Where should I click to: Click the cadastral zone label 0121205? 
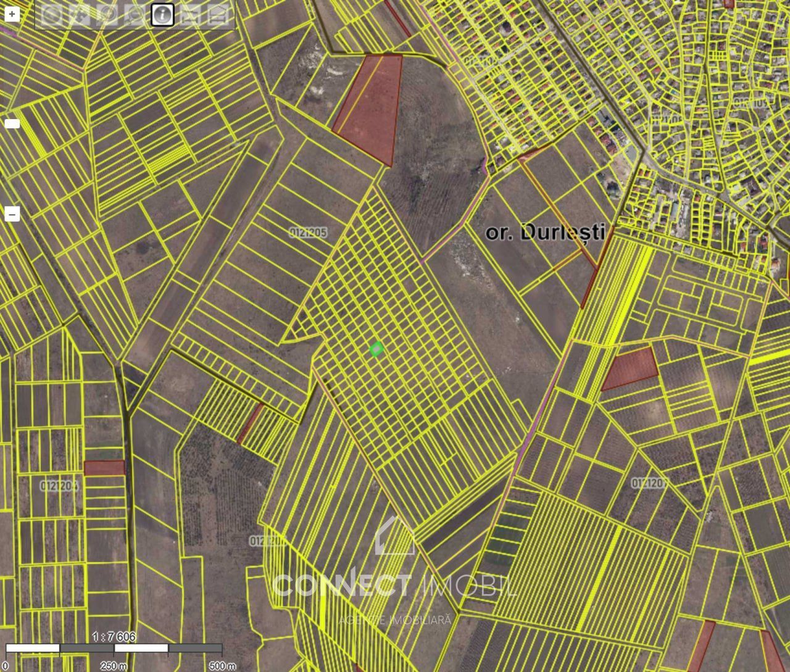tap(308, 233)
